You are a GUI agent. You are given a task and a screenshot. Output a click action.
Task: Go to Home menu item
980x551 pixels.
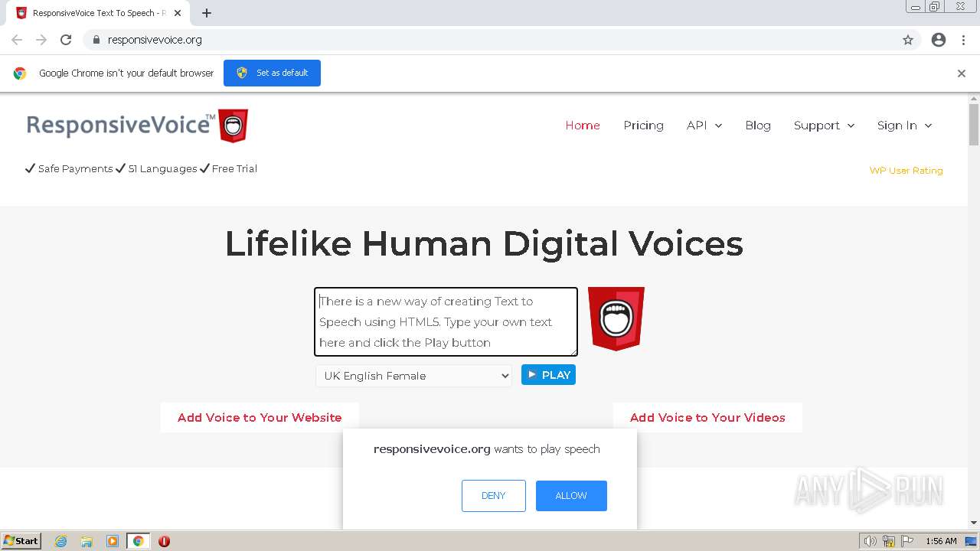click(583, 126)
